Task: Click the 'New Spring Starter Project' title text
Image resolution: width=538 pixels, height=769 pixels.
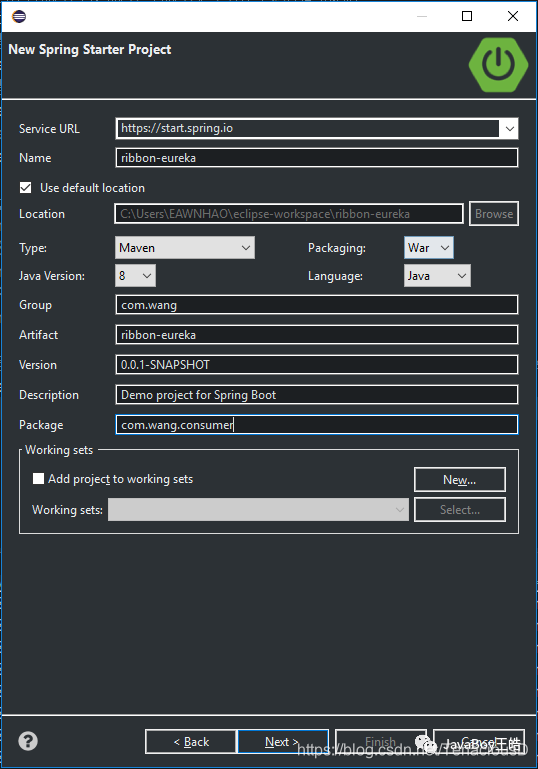Action: pyautogui.click(x=90, y=50)
